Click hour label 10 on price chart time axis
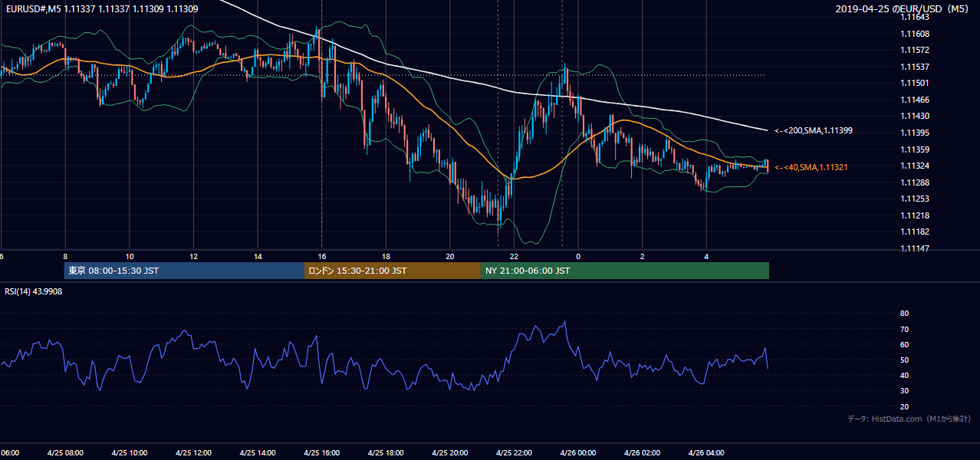The width and height of the screenshot is (980, 460). coord(130,256)
